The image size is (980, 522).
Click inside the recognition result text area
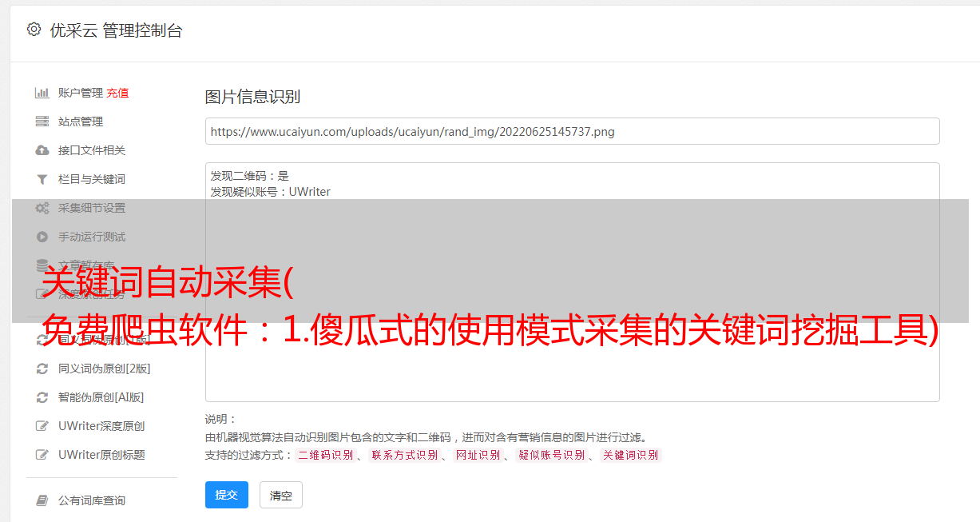pos(572,281)
